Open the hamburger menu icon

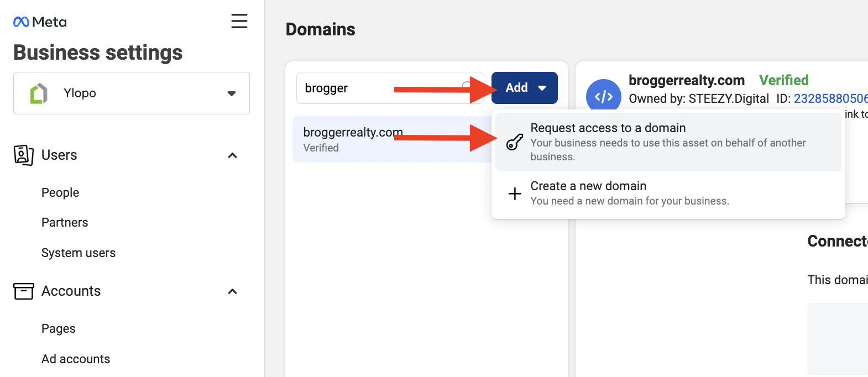pos(239,21)
